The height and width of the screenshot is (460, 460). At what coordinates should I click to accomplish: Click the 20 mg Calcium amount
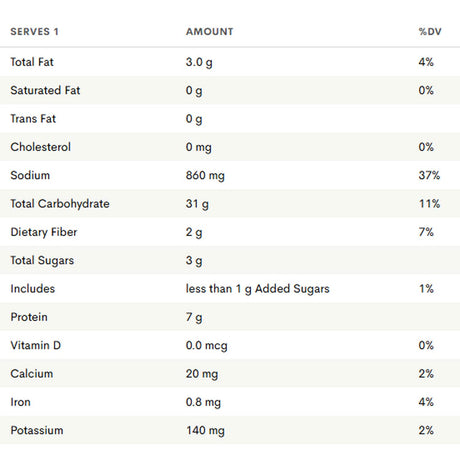click(x=202, y=374)
